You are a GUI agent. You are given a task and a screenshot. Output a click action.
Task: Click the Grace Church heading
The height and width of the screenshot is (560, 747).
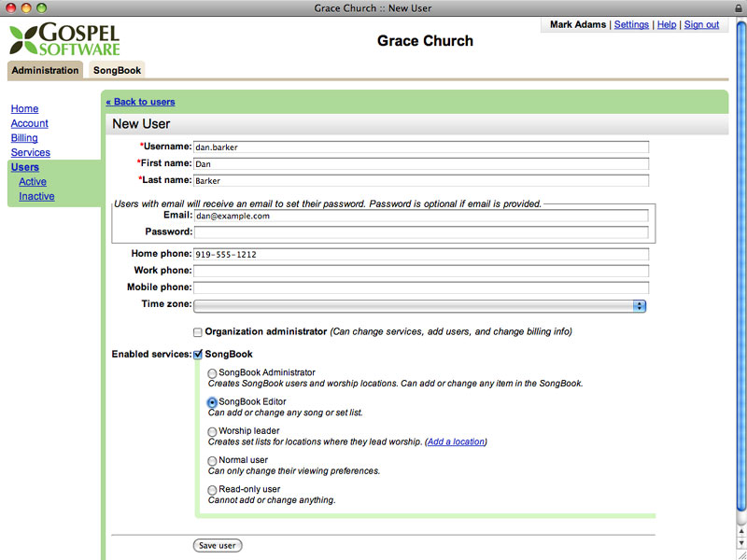click(426, 41)
